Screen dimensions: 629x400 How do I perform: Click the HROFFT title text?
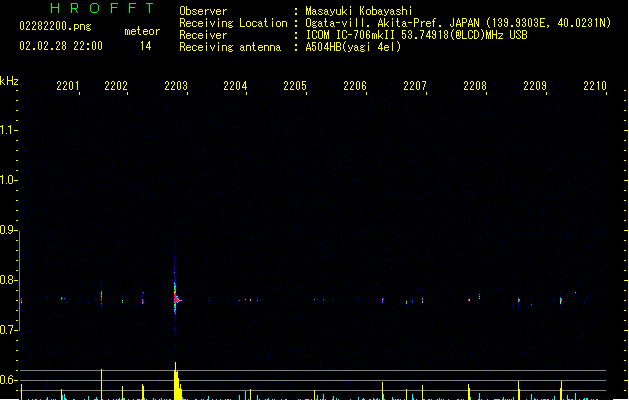[102, 8]
